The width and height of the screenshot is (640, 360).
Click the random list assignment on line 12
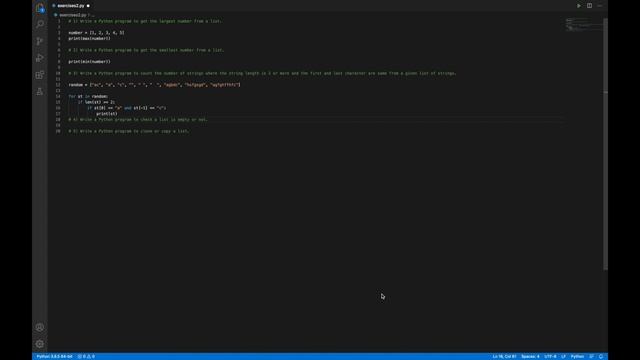coord(154,85)
